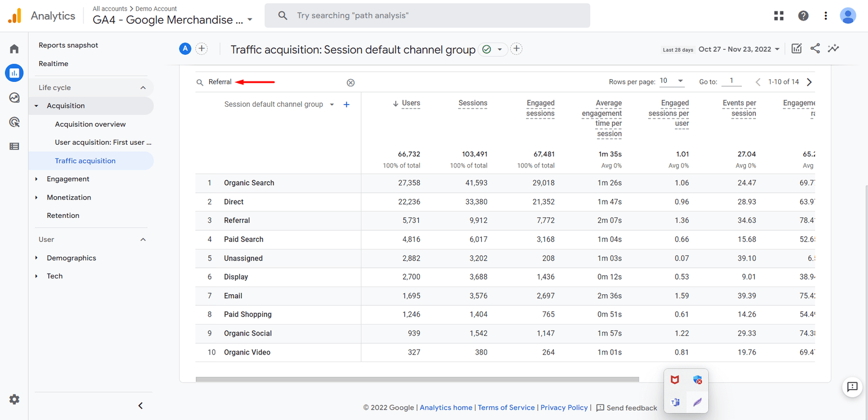Expand the Demographics tree item

pos(36,258)
